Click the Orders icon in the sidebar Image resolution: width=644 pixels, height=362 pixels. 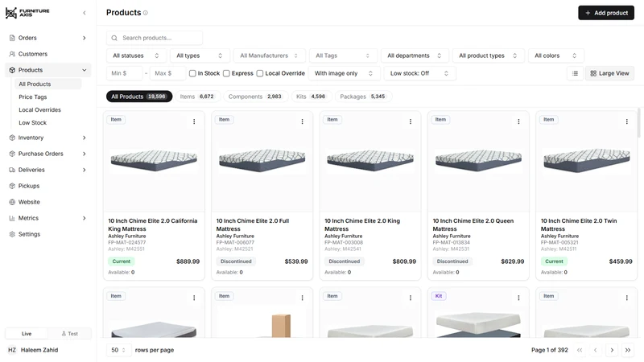tap(12, 38)
